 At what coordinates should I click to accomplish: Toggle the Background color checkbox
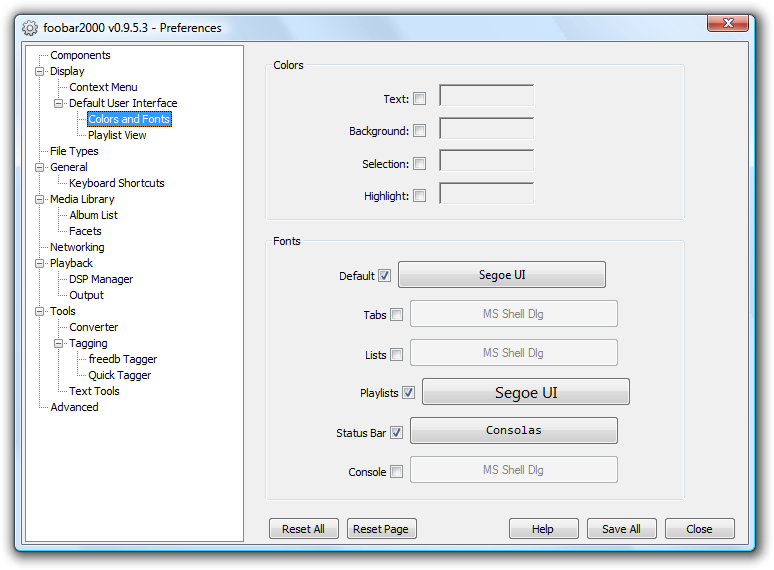pos(419,131)
